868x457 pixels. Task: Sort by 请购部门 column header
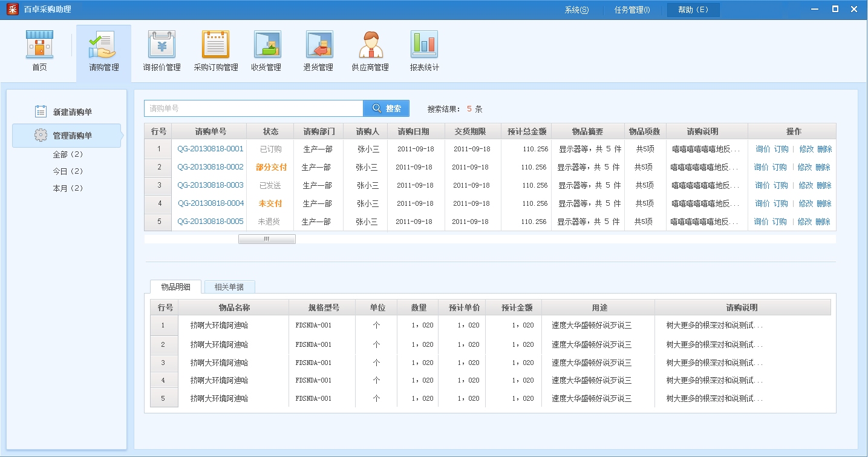coord(319,131)
